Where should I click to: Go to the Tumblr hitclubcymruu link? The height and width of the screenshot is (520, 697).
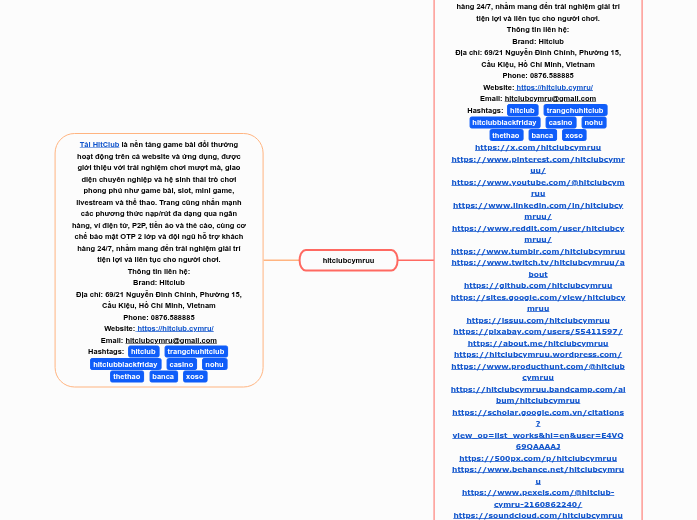538,251
